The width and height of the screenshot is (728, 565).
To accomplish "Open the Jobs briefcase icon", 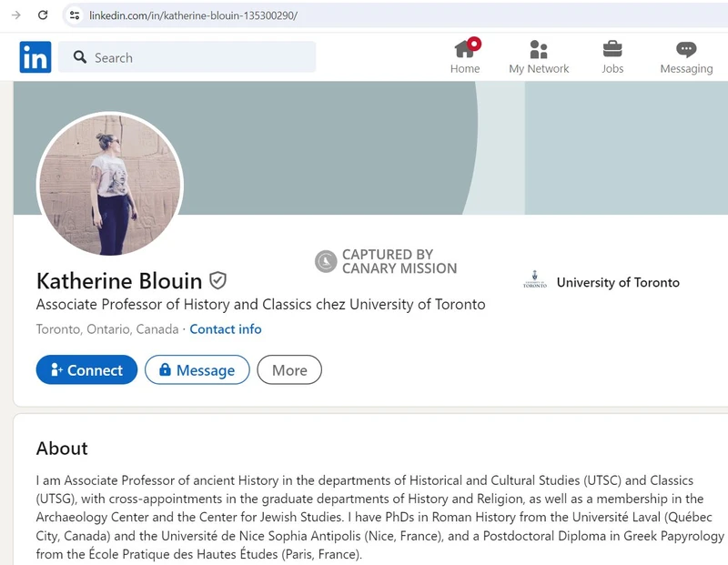I will coord(612,49).
